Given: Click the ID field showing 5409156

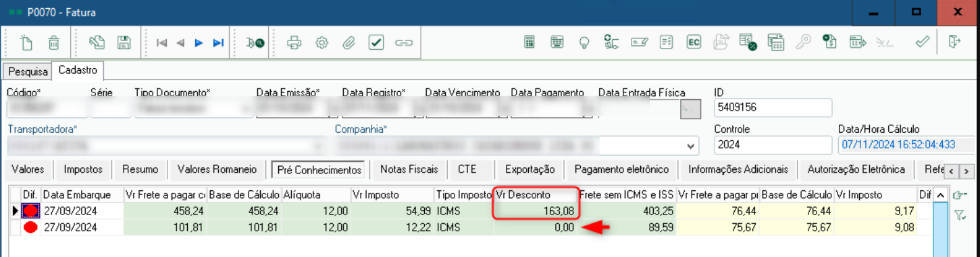Looking at the screenshot, I should pyautogui.click(x=773, y=107).
